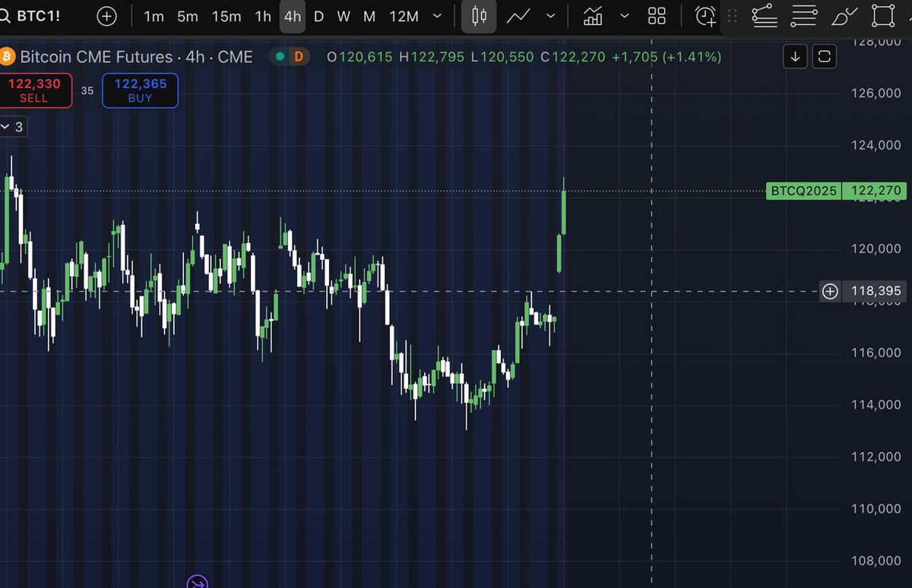Create an alert with alarm clock icon
This screenshot has height=588, width=912.
click(707, 16)
